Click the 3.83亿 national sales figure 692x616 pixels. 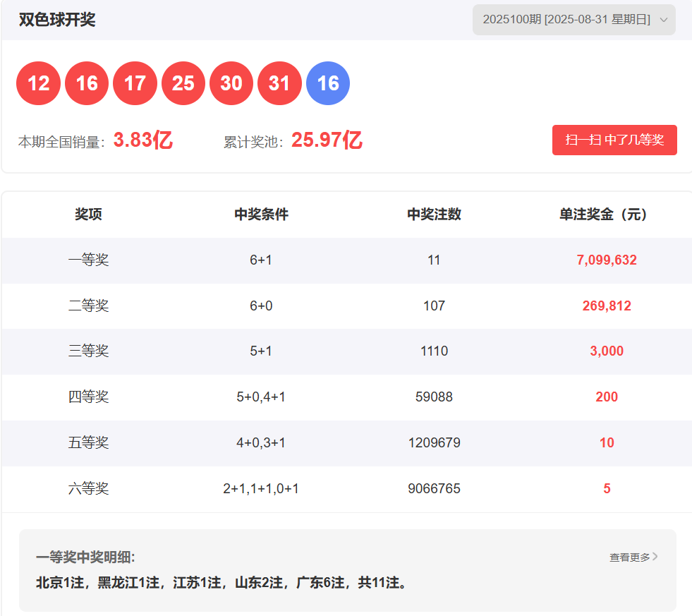click(x=143, y=140)
